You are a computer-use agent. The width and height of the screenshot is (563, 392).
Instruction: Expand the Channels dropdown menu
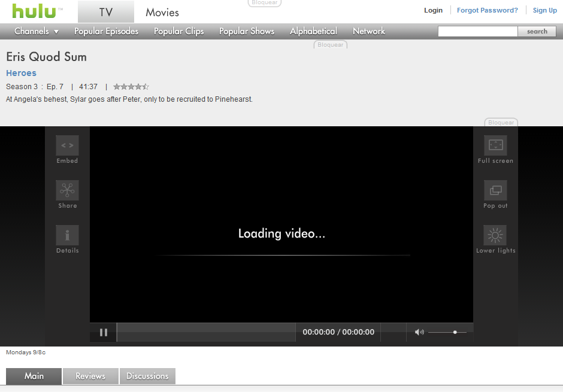point(37,31)
